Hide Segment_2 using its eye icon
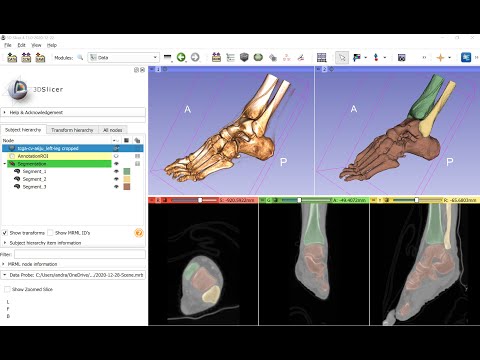The width and height of the screenshot is (480, 360). coord(116,179)
